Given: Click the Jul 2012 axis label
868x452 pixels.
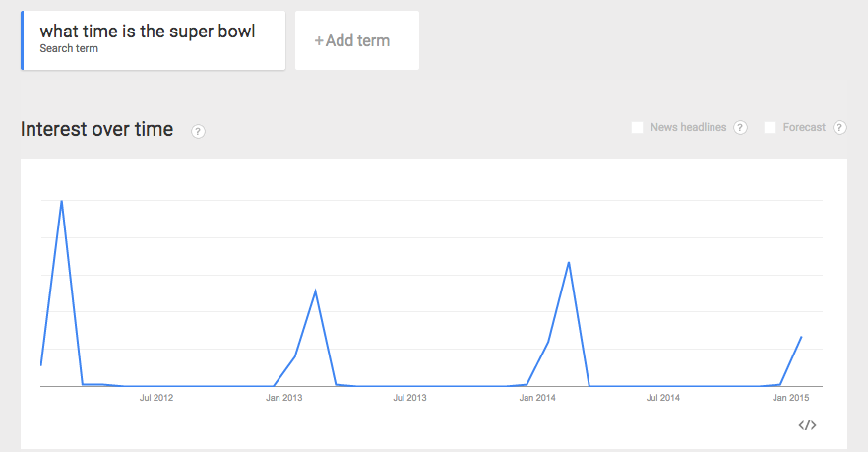Looking at the screenshot, I should point(156,398).
